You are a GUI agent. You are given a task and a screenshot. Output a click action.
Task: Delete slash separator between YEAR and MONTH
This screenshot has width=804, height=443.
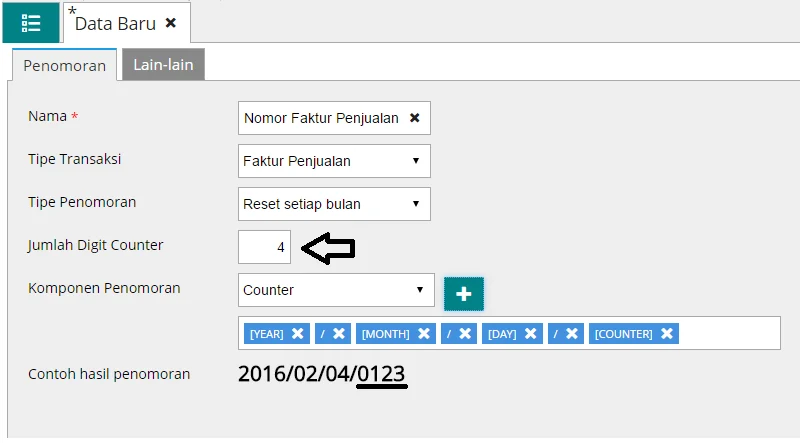[339, 333]
